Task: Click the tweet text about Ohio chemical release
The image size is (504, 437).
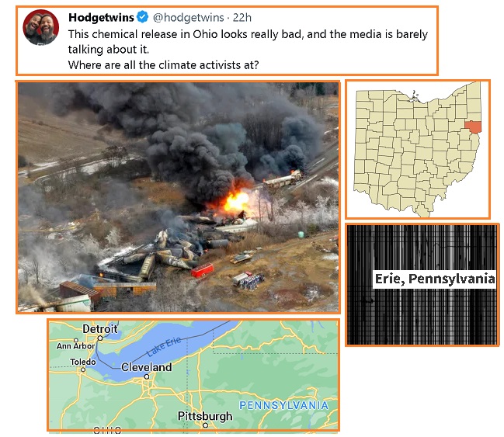Action: 248,50
